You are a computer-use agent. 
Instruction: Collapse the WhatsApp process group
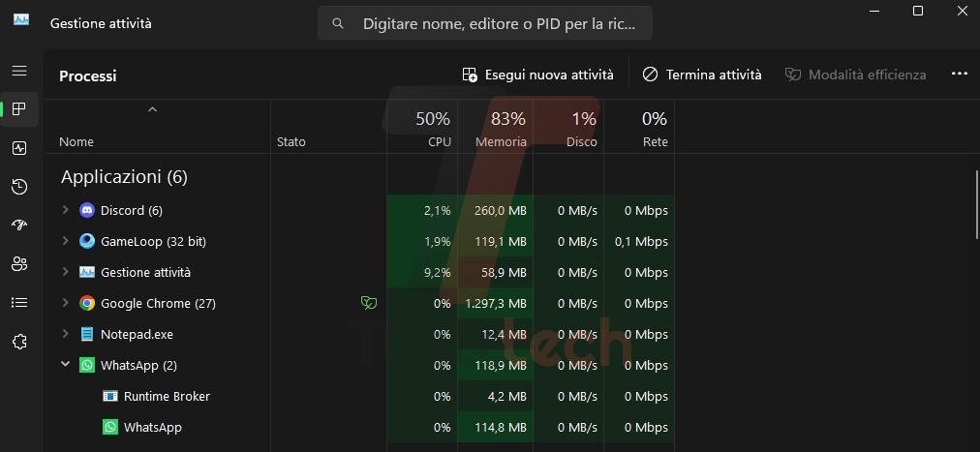click(x=65, y=365)
